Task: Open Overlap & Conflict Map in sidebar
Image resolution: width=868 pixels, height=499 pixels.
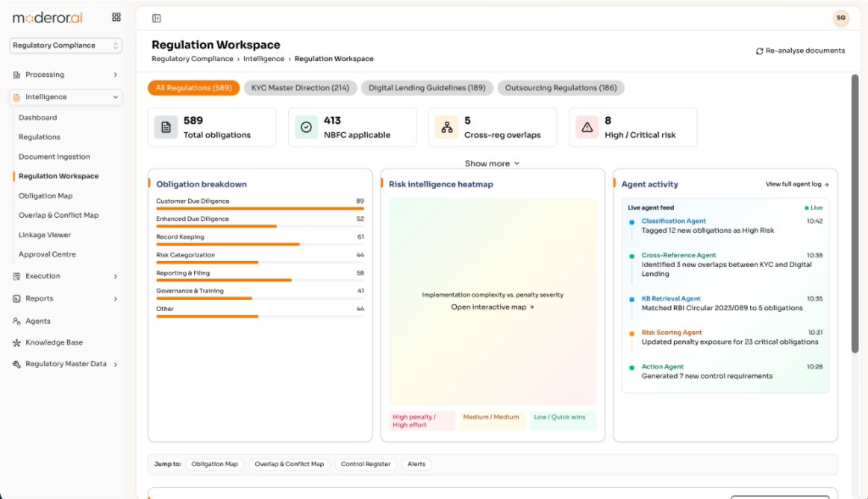Action: tap(58, 215)
